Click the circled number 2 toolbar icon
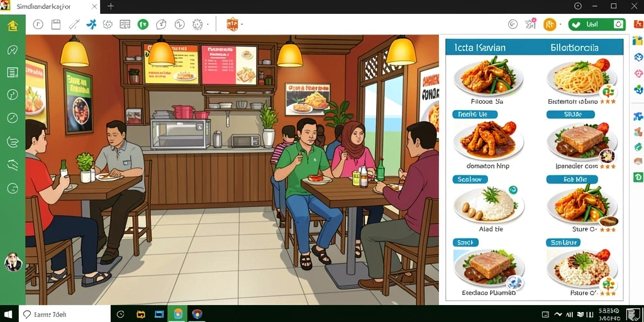This screenshot has width=644, height=322. pos(179,25)
